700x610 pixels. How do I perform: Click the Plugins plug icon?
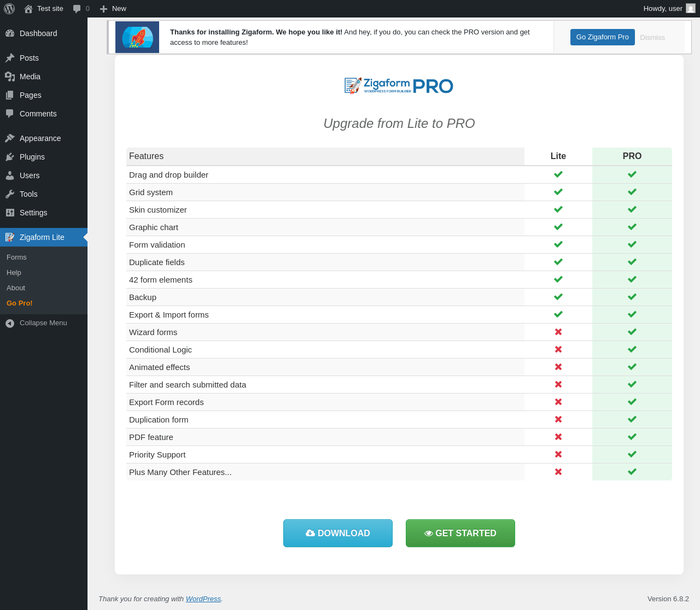pyautogui.click(x=10, y=157)
